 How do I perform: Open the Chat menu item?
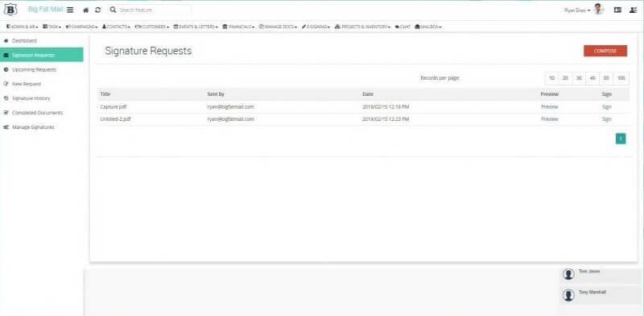(x=403, y=27)
